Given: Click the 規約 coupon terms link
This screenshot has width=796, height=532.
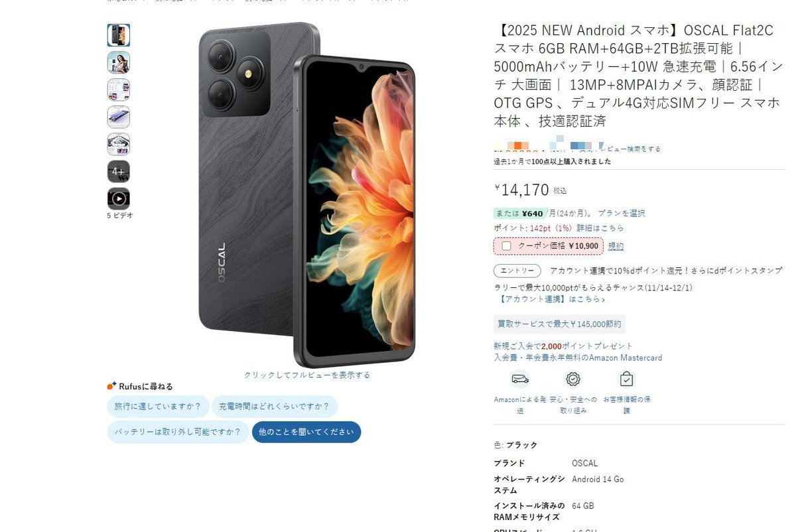Looking at the screenshot, I should (616, 246).
